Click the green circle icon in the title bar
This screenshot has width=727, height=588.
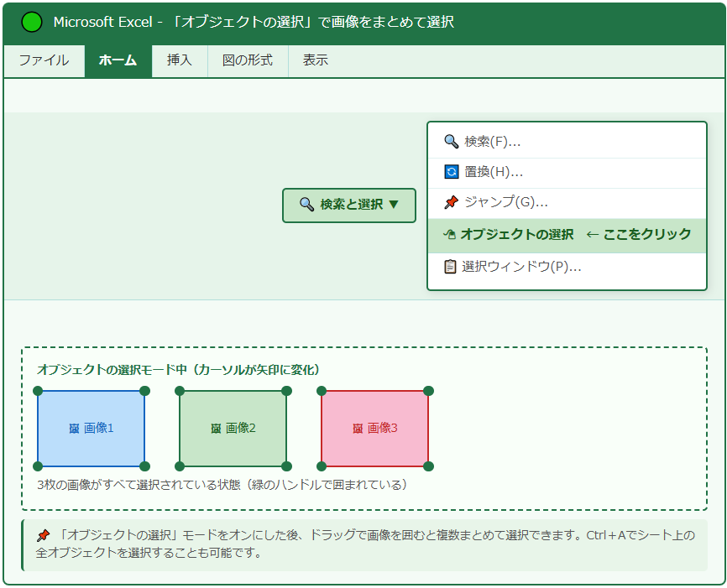(x=31, y=23)
